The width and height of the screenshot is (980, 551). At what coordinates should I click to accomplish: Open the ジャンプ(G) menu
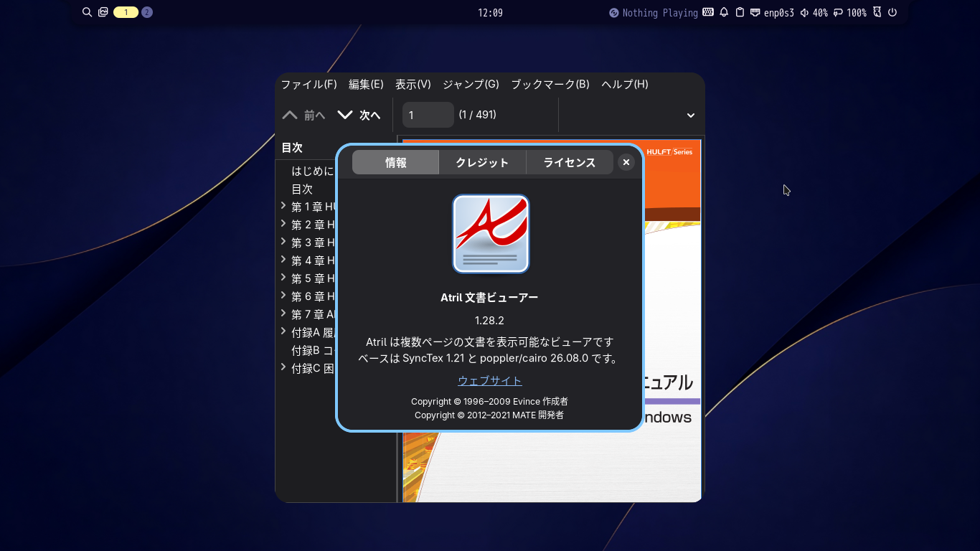pyautogui.click(x=471, y=84)
